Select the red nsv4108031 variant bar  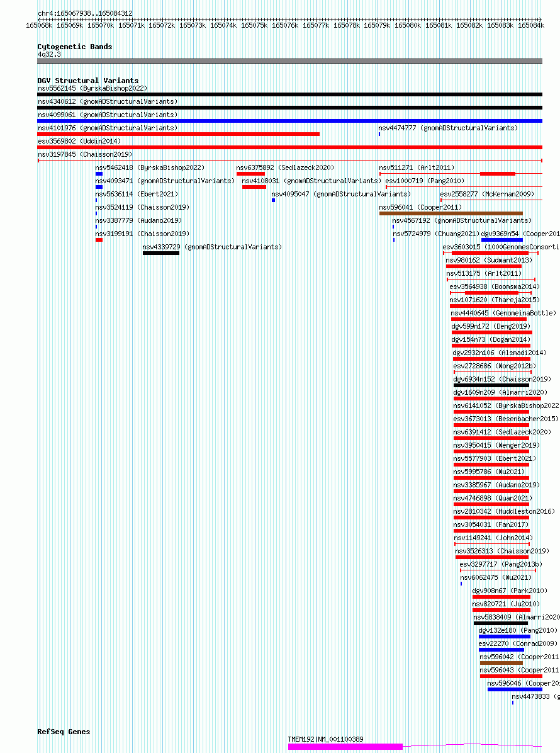coord(254,187)
